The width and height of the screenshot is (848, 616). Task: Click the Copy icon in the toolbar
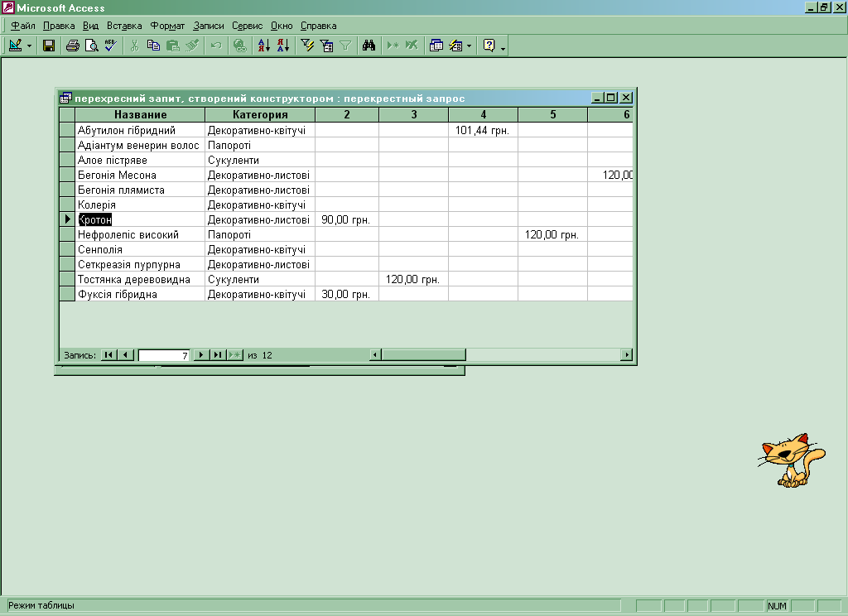tap(153, 46)
